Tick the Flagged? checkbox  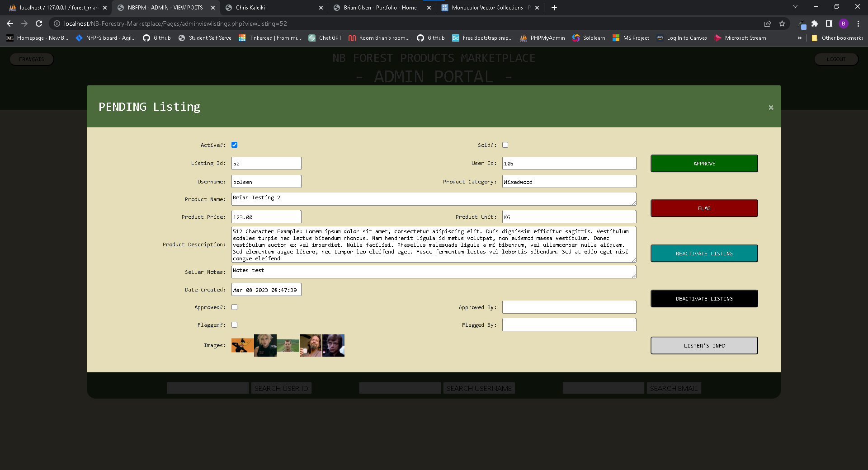click(234, 325)
